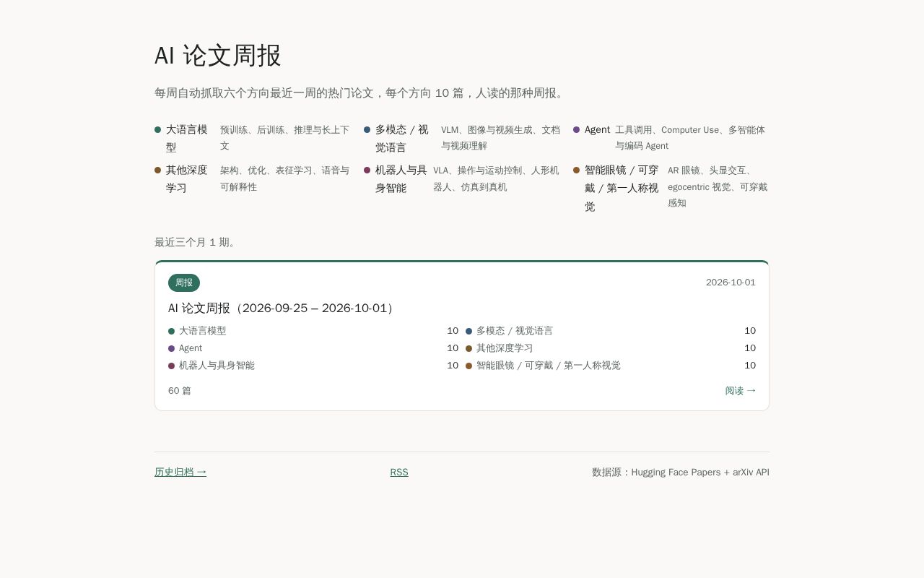Click the description AR 眼镜、头显交互、egocentric 视觉
This screenshot has height=578, width=924.
[718, 186]
